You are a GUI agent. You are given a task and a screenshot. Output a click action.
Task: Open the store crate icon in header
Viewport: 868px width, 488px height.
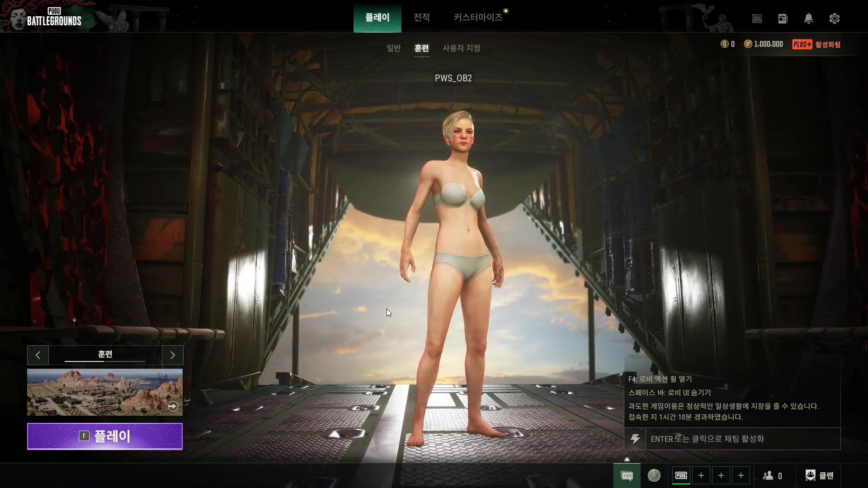point(757,19)
